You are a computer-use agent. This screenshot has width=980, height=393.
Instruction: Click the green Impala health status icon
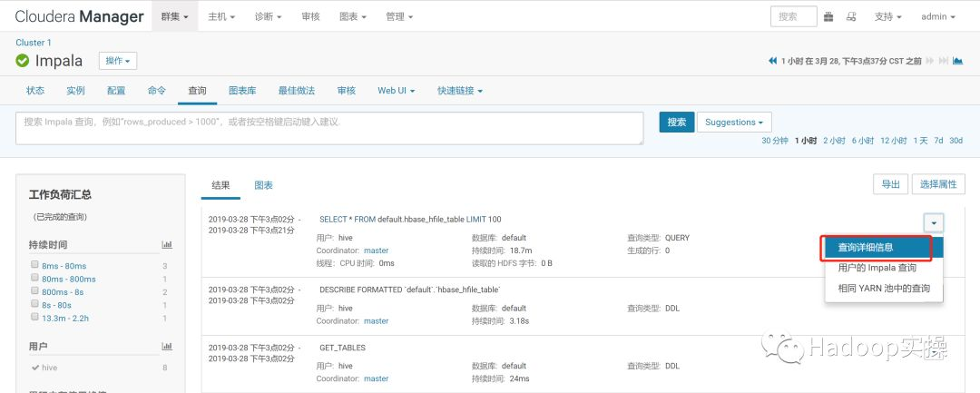point(23,61)
